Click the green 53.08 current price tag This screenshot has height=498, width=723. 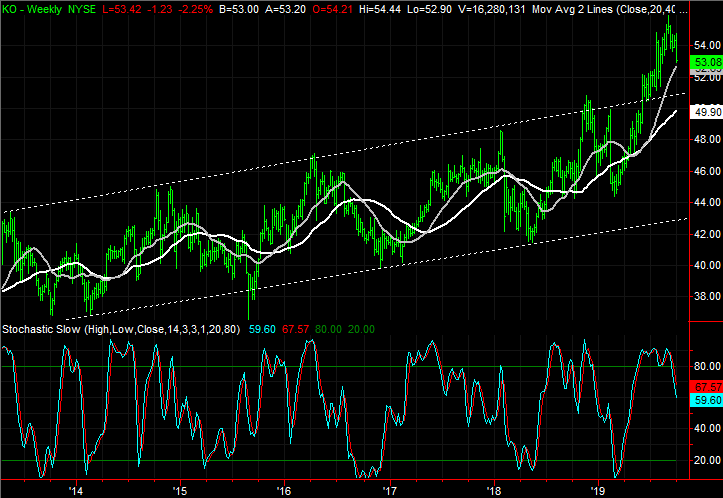(706, 62)
